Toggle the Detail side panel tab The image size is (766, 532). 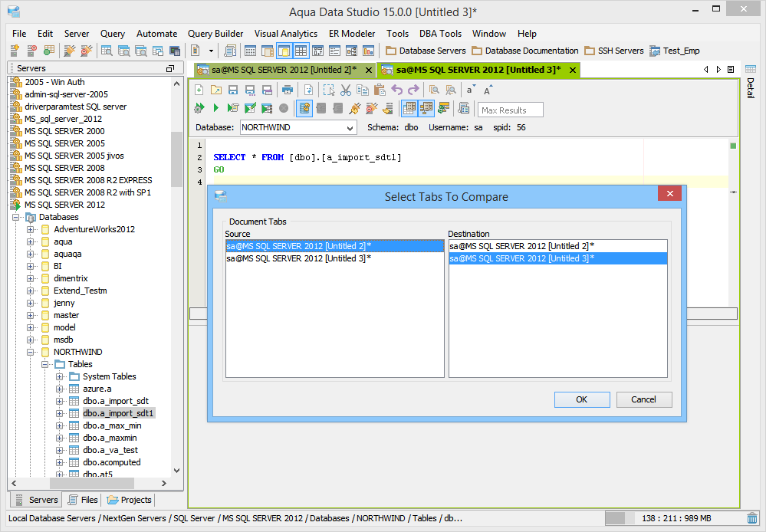[x=751, y=82]
